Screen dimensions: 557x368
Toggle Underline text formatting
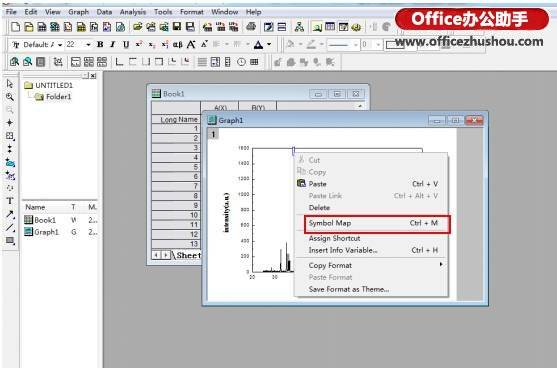tap(126, 44)
